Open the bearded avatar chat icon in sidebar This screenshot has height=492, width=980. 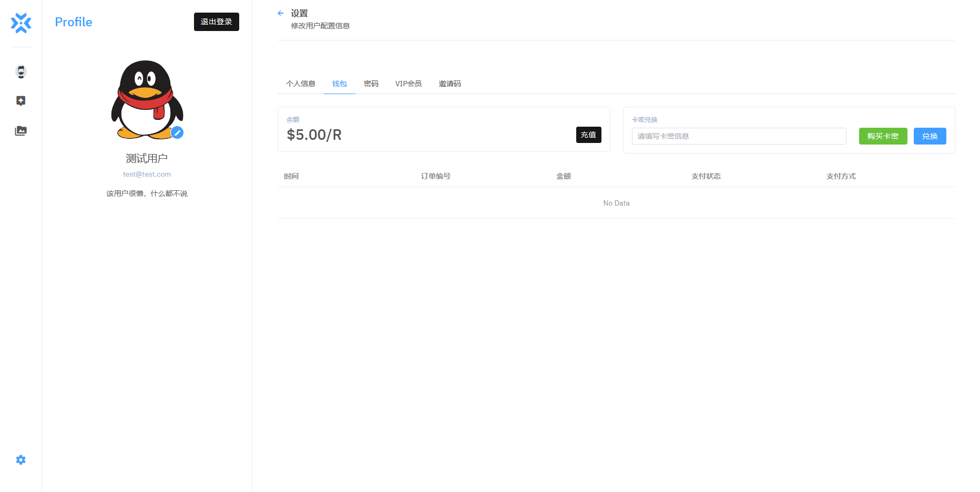click(21, 71)
